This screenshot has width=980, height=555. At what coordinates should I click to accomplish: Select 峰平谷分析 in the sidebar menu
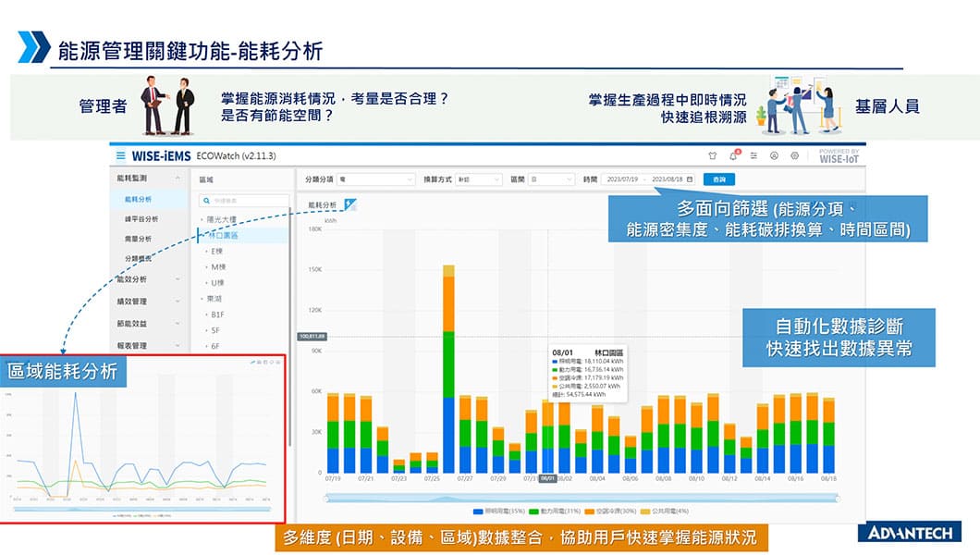(x=141, y=219)
